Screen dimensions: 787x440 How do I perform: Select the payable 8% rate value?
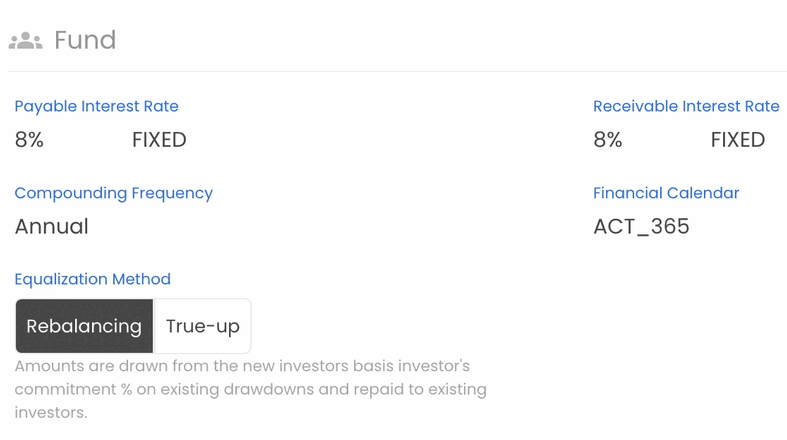[29, 140]
